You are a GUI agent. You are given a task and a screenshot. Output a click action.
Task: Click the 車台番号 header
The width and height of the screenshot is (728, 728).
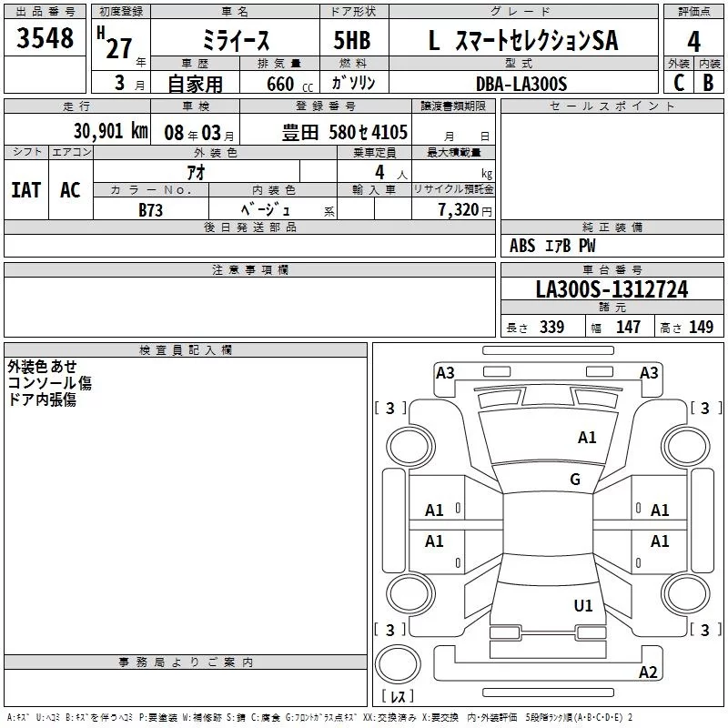(612, 269)
